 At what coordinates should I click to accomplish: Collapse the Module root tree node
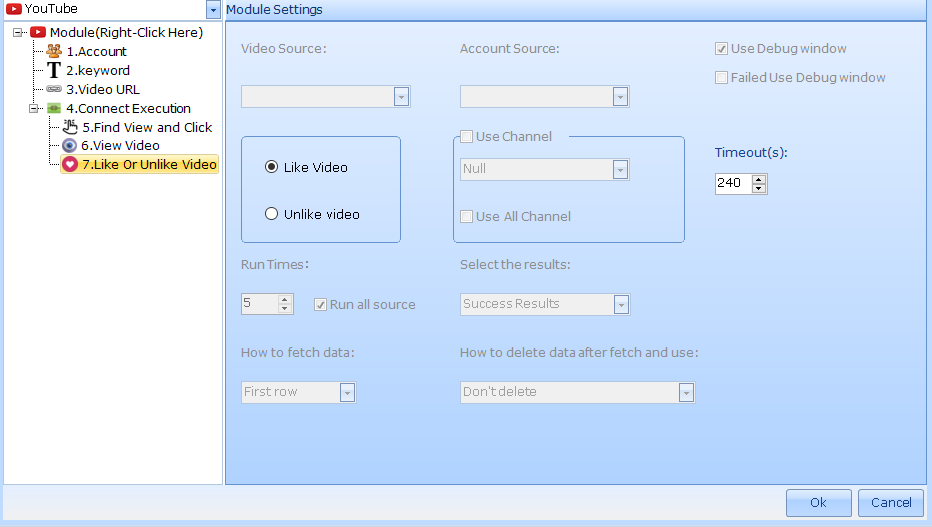pos(19,32)
